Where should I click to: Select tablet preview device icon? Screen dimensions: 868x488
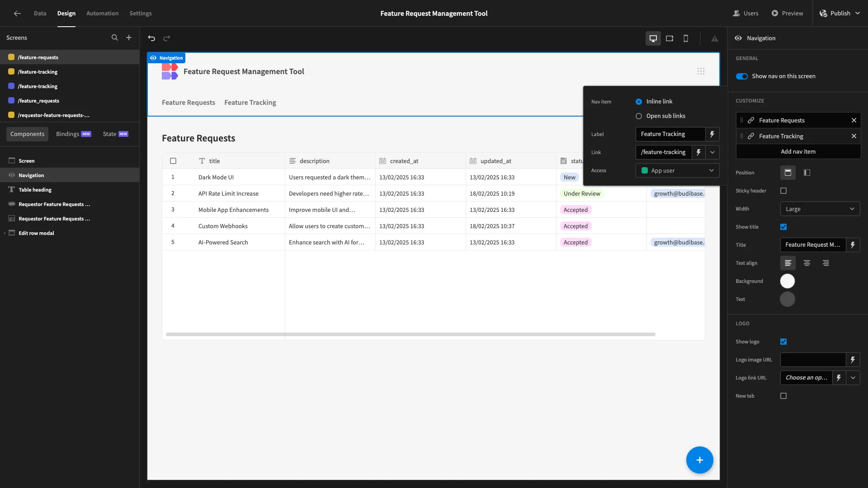coord(670,38)
